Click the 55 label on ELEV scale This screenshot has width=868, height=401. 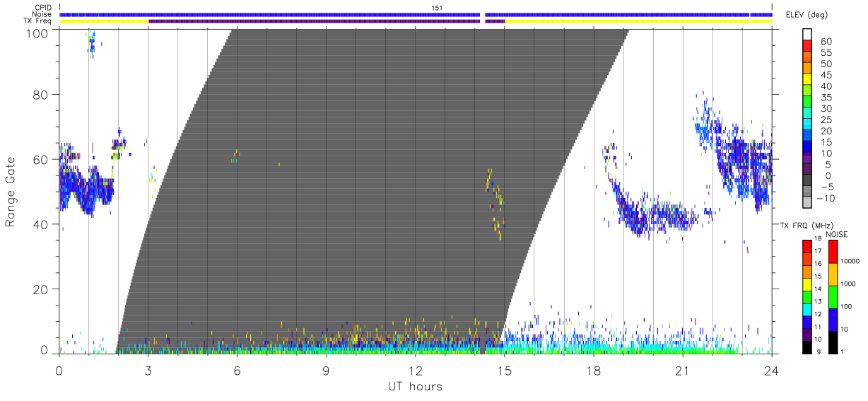click(x=825, y=54)
